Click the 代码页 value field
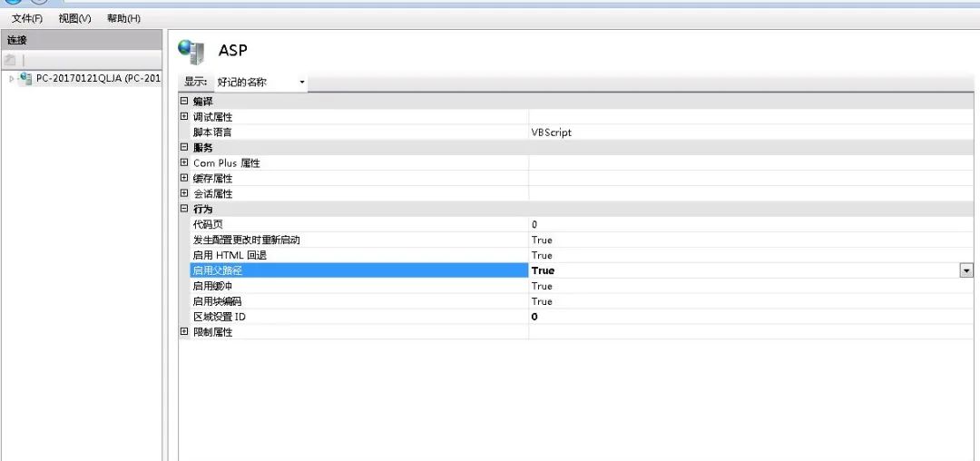 (744, 224)
